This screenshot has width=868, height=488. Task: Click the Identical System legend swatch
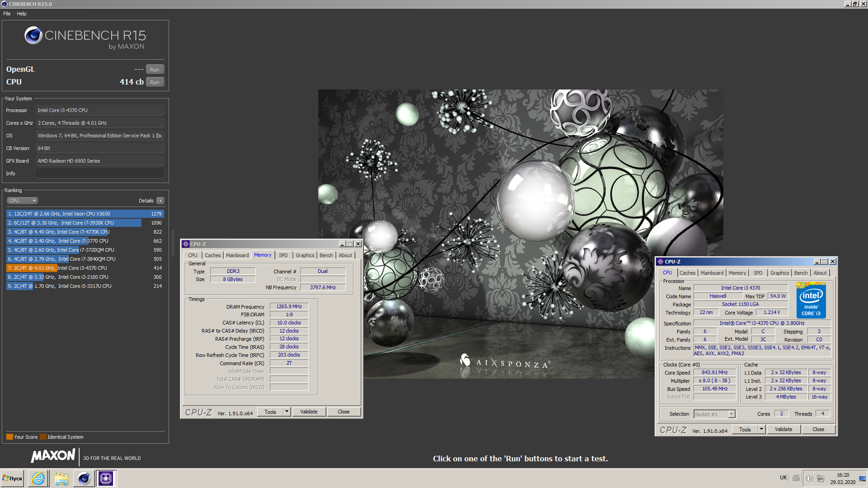tap(43, 437)
